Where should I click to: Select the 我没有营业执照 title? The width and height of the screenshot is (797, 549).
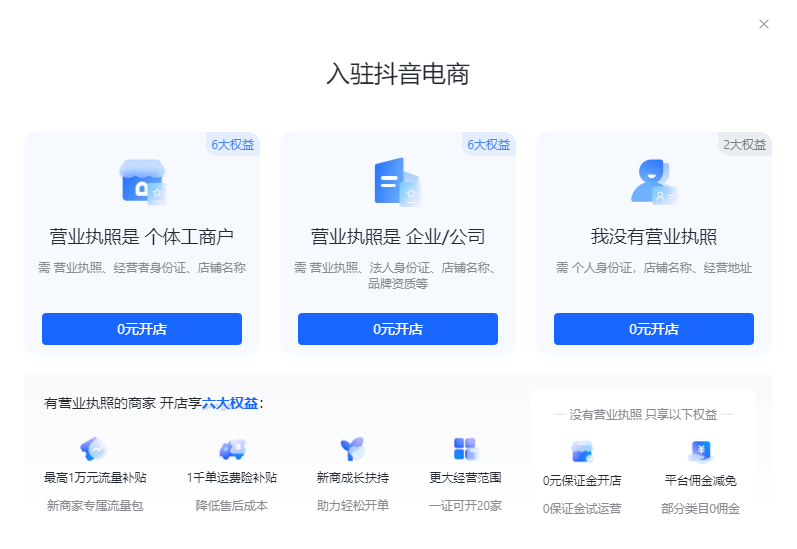tap(653, 237)
